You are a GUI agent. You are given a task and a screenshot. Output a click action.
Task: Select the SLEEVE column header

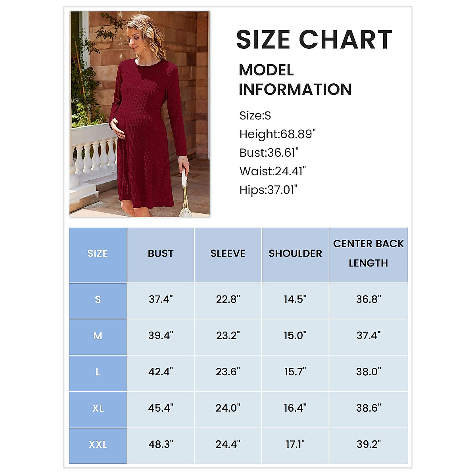point(228,253)
